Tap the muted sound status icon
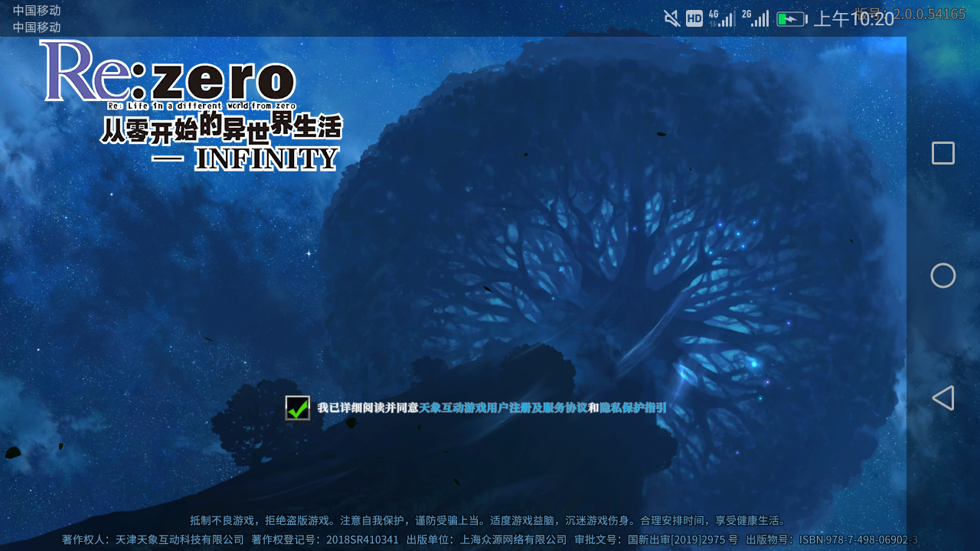The height and width of the screenshot is (551, 980). pyautogui.click(x=672, y=18)
